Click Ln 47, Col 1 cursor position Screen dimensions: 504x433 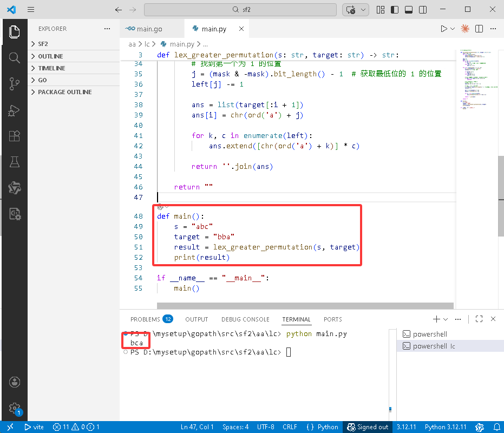pyautogui.click(x=197, y=427)
